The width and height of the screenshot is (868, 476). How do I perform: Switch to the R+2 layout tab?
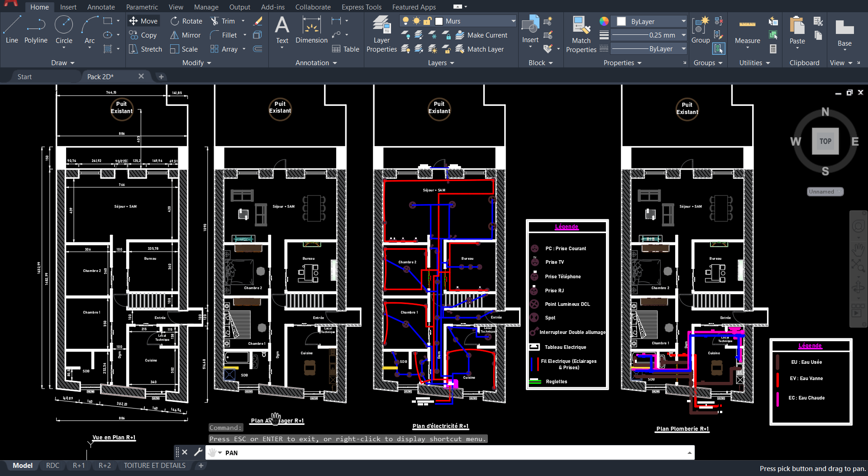pyautogui.click(x=105, y=466)
